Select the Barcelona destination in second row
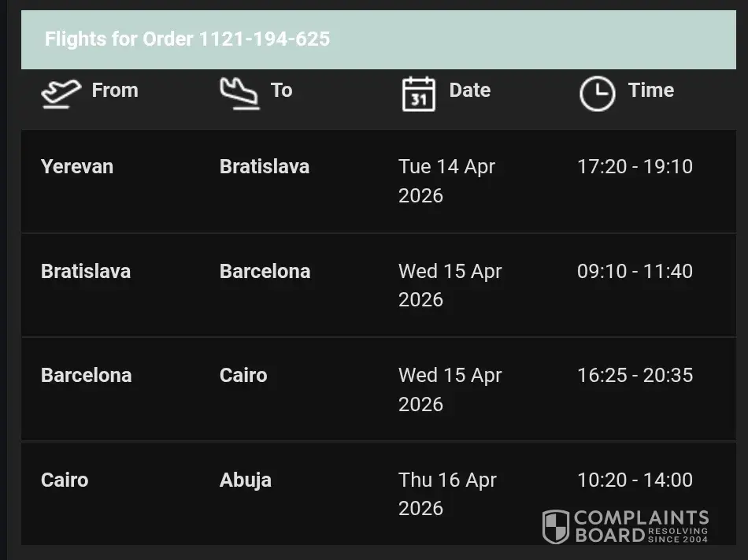Image resolution: width=748 pixels, height=560 pixels. tap(265, 272)
